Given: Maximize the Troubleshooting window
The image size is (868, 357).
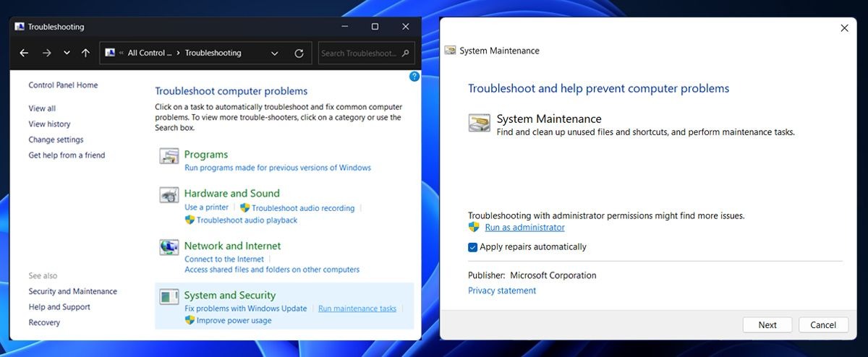Looking at the screenshot, I should [375, 27].
